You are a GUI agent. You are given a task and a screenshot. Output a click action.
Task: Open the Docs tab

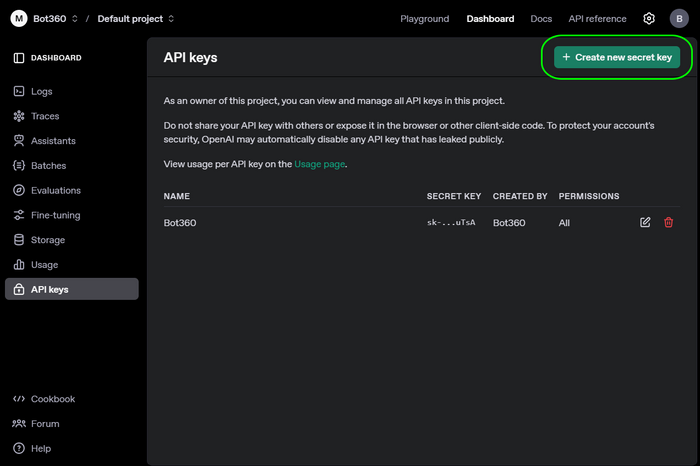click(x=540, y=19)
